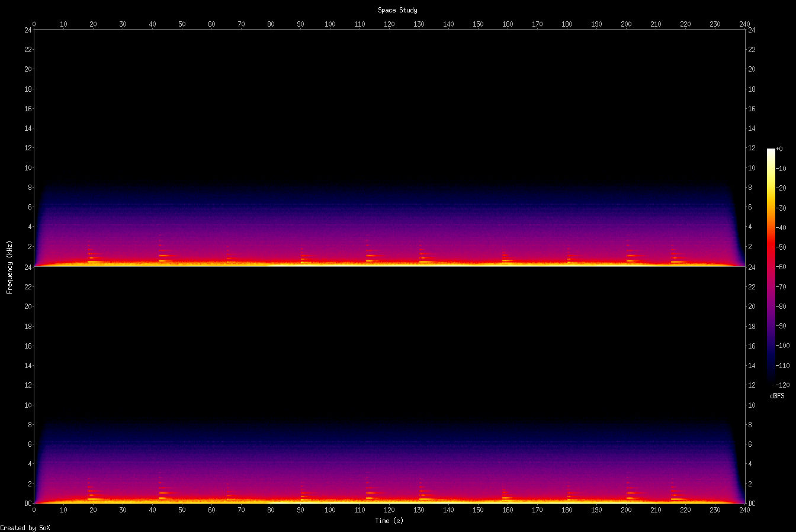Click the 0 second tick mark
796x532 pixels.
34,24
